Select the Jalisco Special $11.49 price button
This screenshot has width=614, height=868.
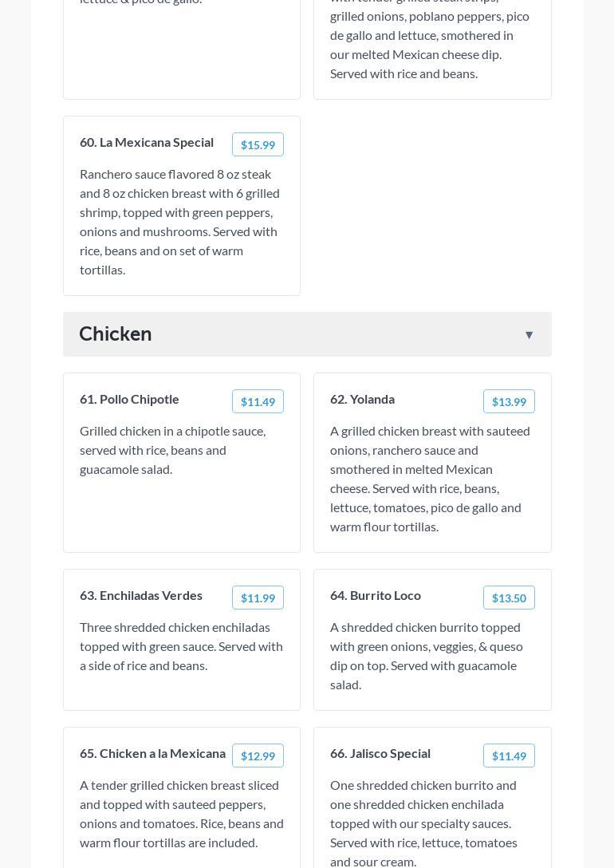[509, 756]
